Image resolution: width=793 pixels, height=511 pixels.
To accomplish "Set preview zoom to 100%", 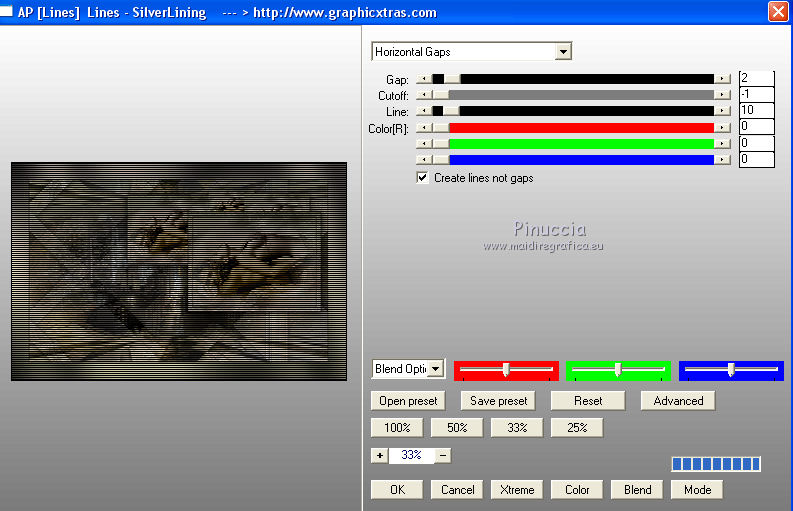I will [397, 428].
